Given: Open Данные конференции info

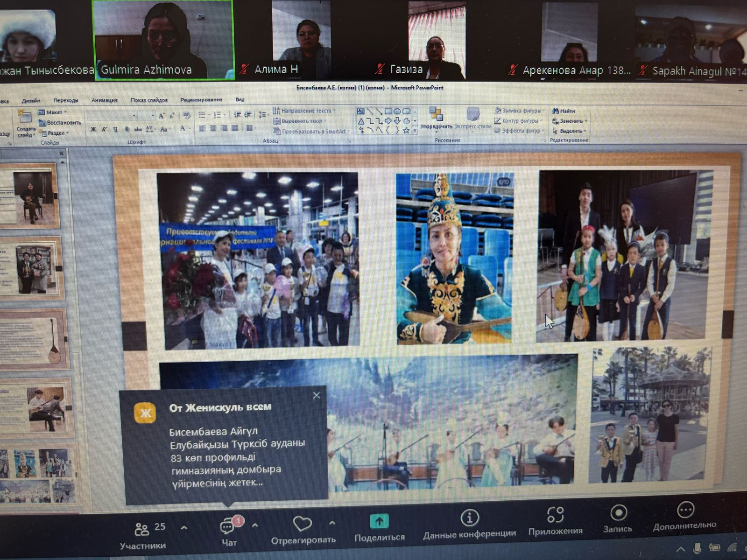Looking at the screenshot, I should (469, 518).
